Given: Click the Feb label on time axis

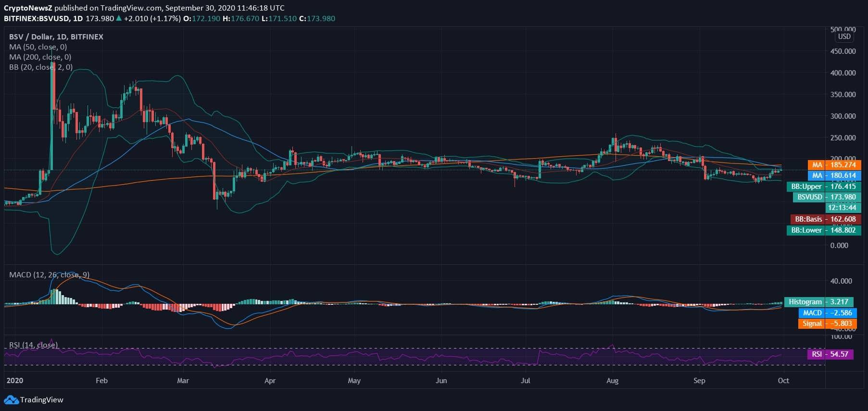Looking at the screenshot, I should 101,380.
